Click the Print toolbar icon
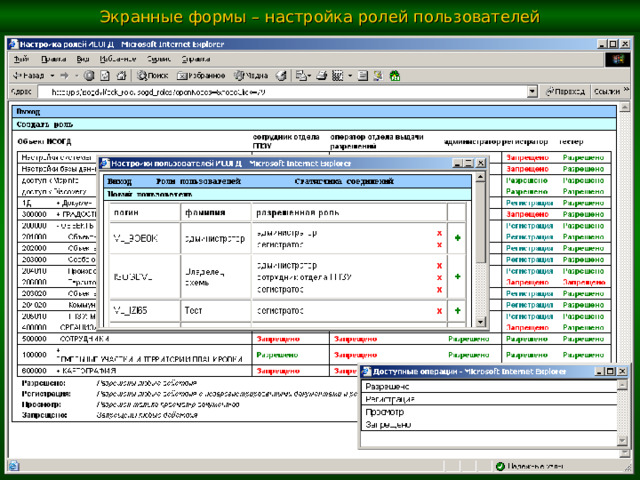Screen dimensions: 640x480 [322, 76]
